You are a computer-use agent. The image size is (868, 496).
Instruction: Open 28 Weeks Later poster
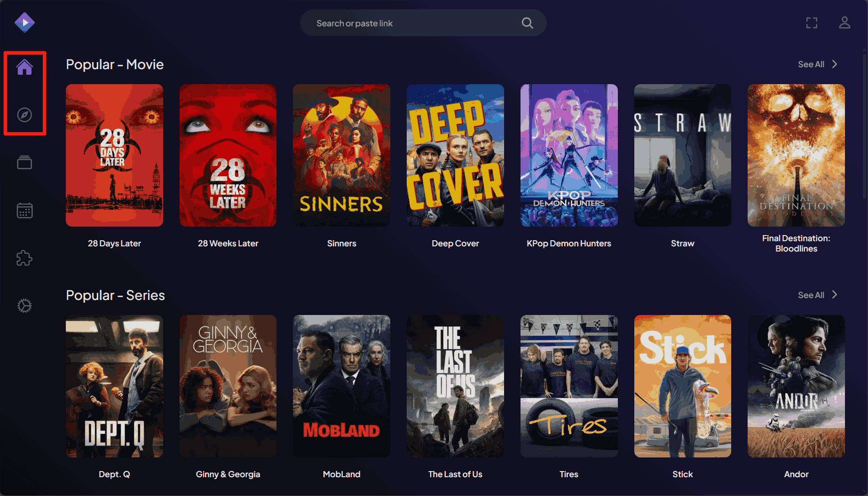tap(228, 155)
